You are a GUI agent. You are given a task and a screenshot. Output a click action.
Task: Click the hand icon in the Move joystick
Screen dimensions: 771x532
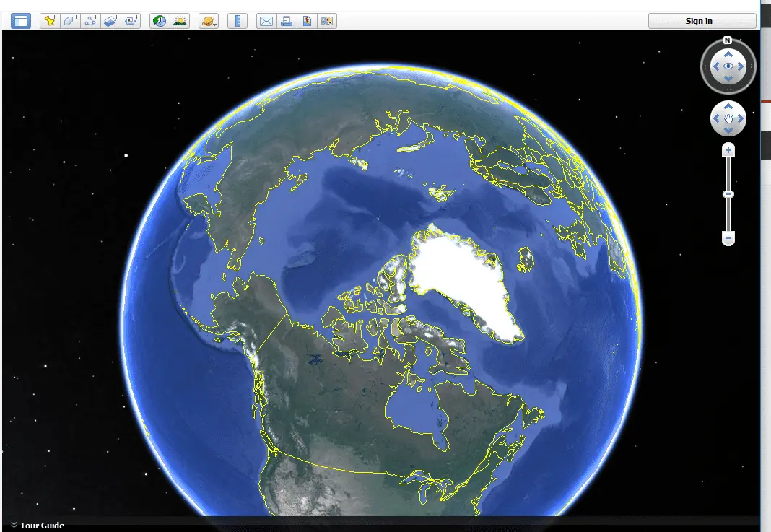[728, 118]
